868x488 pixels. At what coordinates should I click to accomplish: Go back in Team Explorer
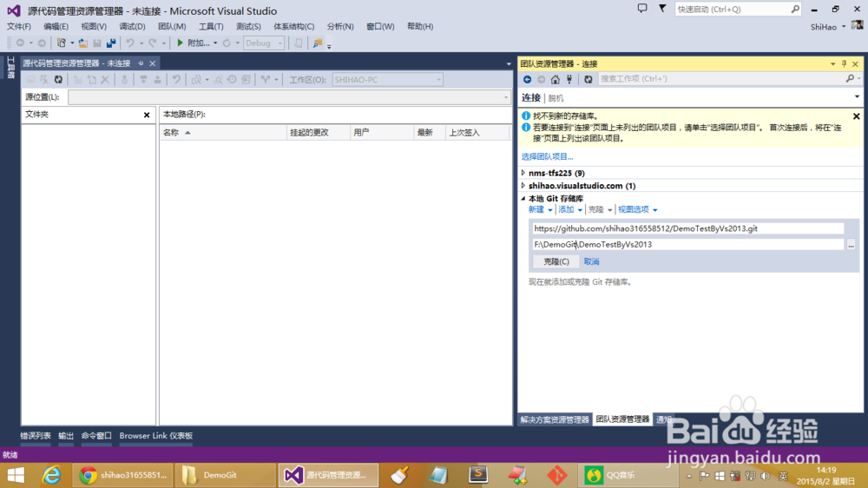click(527, 79)
